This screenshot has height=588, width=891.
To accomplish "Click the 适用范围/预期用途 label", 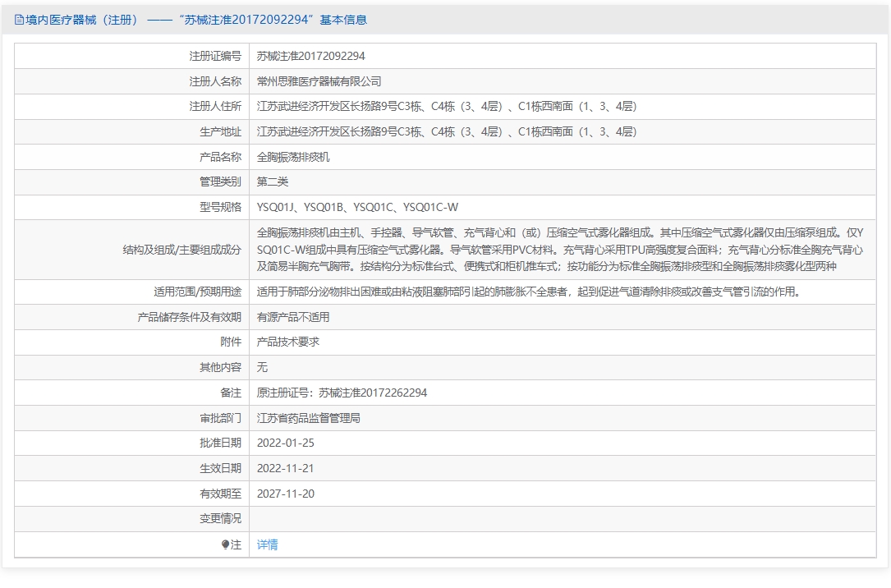I will (197, 292).
